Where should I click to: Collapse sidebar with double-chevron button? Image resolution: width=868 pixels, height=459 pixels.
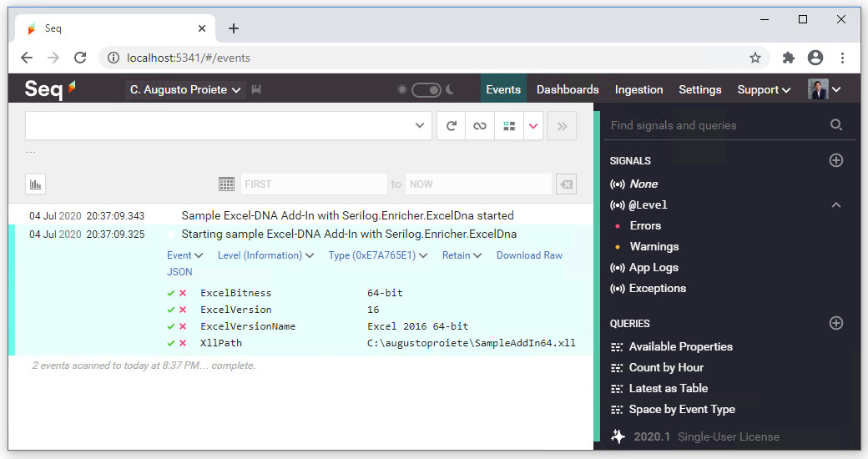pos(562,126)
